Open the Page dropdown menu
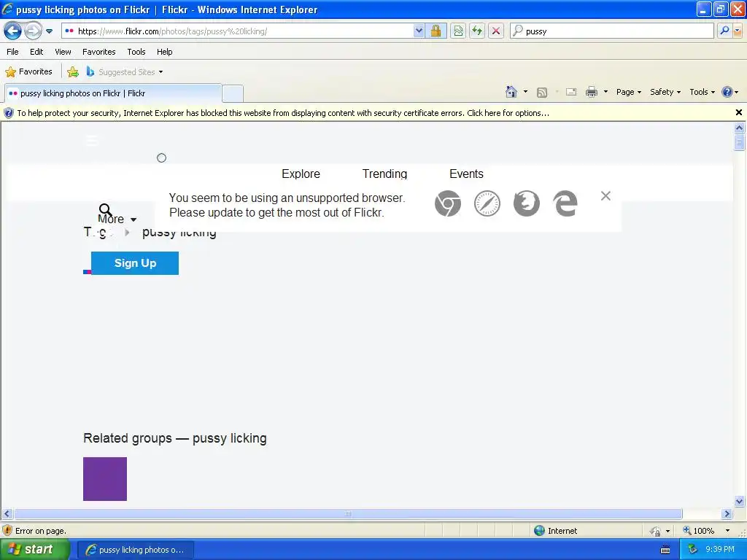 point(628,92)
